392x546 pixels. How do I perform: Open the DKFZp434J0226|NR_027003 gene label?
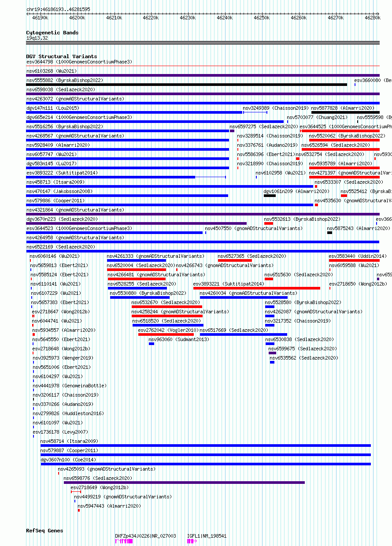146,536
